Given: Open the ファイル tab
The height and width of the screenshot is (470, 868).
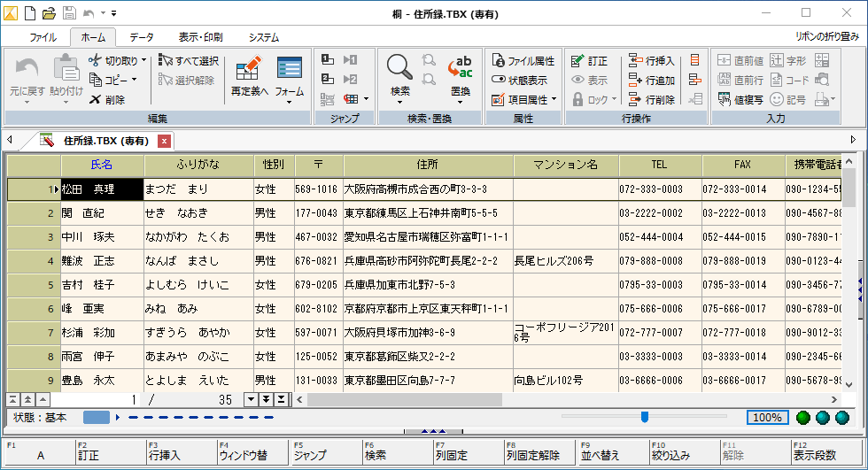Looking at the screenshot, I should point(43,37).
